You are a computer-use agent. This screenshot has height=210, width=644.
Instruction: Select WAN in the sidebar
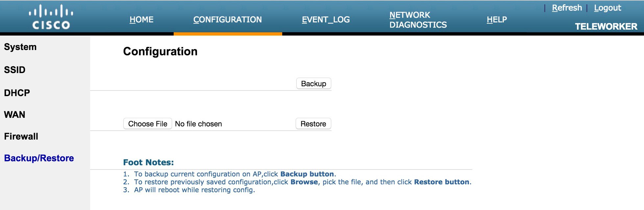(x=14, y=115)
